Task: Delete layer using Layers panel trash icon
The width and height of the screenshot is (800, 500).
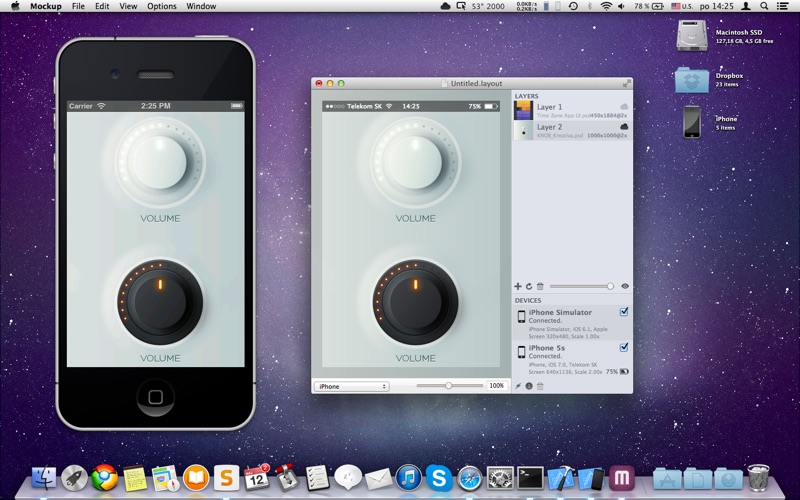Action: click(540, 286)
